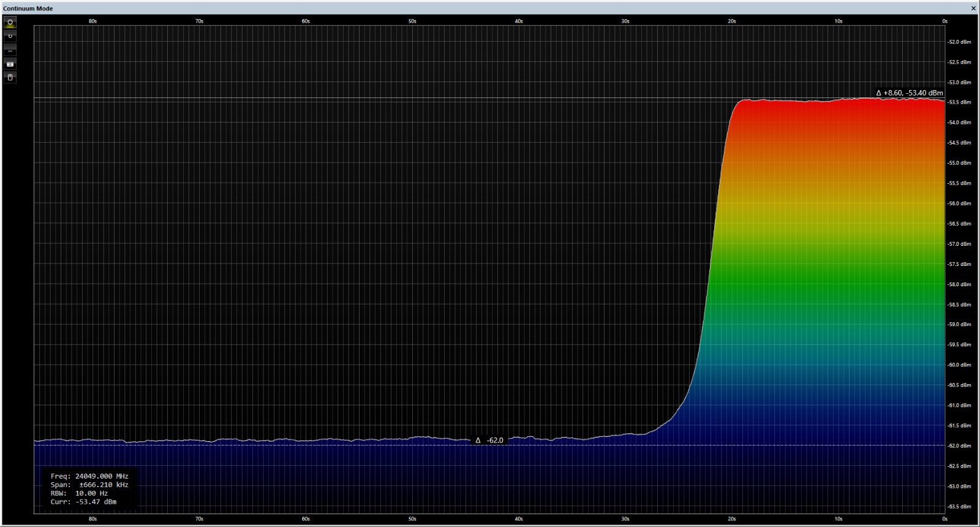Click the 'Span: ±666.210 kHz' readout
980x527 pixels.
[x=89, y=485]
